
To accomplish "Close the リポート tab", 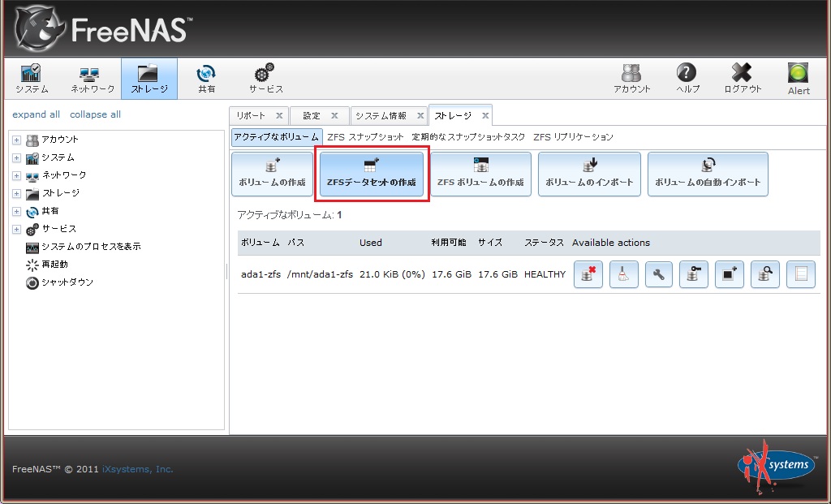I will point(279,115).
